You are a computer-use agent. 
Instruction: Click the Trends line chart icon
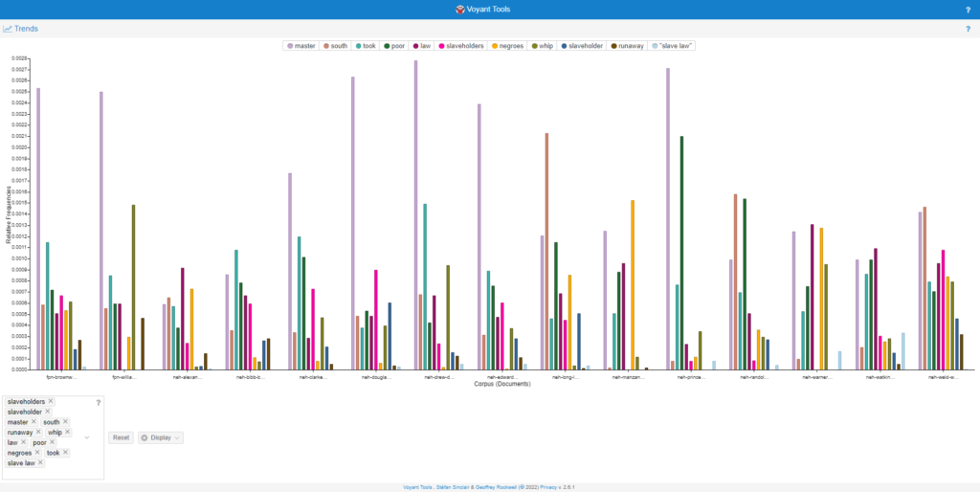point(8,29)
